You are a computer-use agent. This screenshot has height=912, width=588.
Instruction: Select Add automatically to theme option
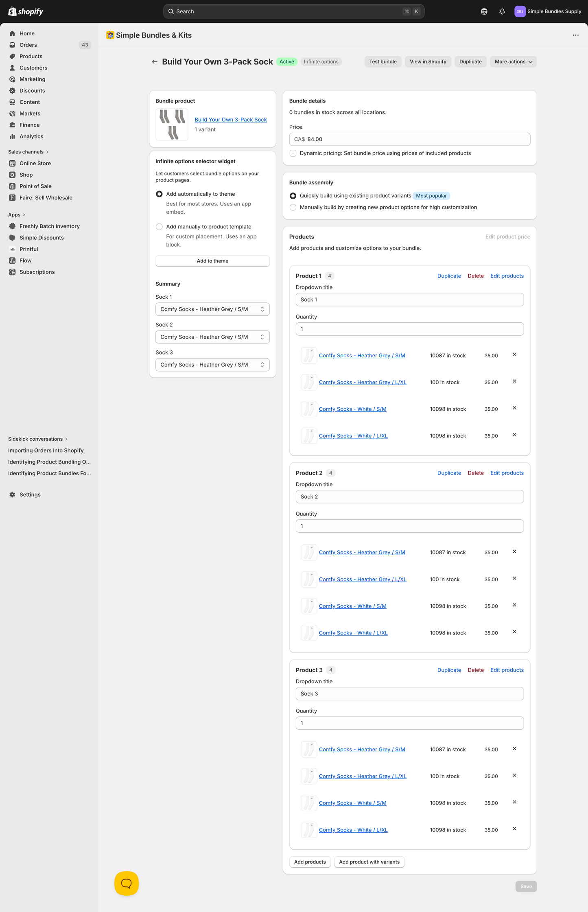(159, 194)
